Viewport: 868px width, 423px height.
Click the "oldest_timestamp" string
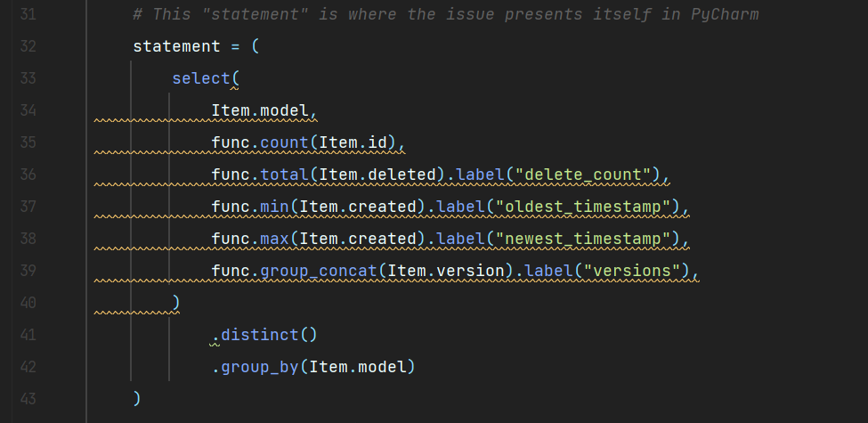[583, 207]
